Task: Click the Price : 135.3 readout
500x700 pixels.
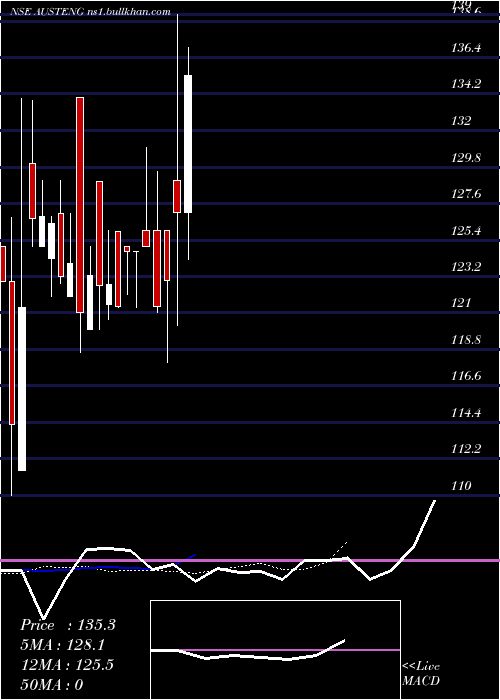Action: click(68, 625)
